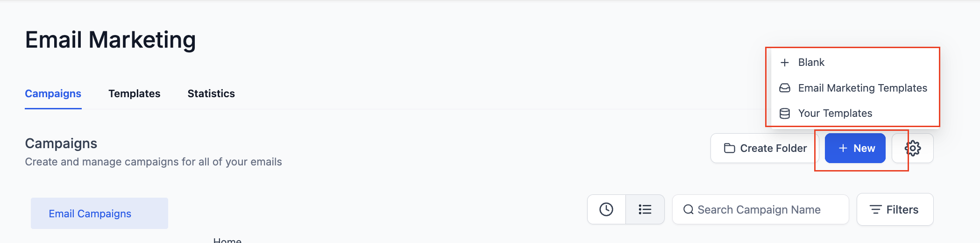Click the folder icon on Create Folder
980x243 pixels.
pyautogui.click(x=729, y=148)
